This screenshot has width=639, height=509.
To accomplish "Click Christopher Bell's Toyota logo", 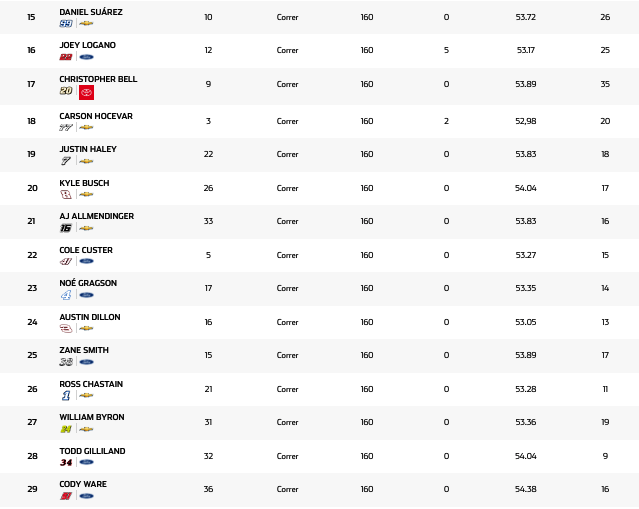I will [x=86, y=92].
